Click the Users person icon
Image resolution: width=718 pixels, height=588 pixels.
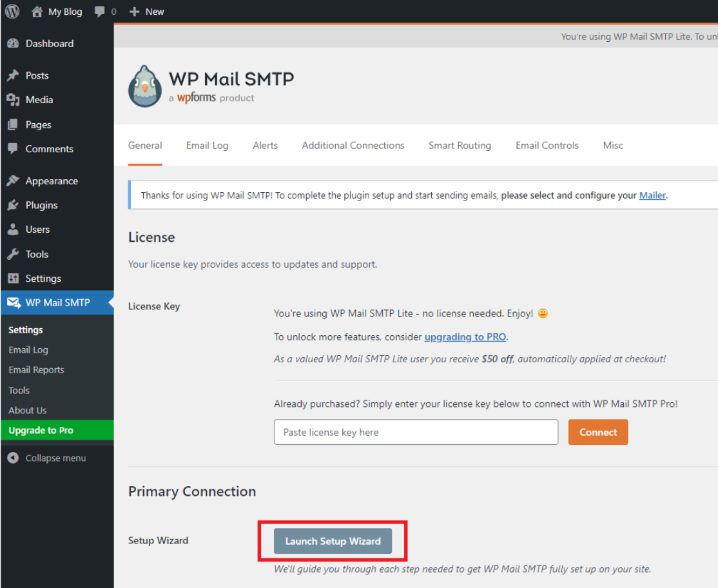tap(14, 230)
